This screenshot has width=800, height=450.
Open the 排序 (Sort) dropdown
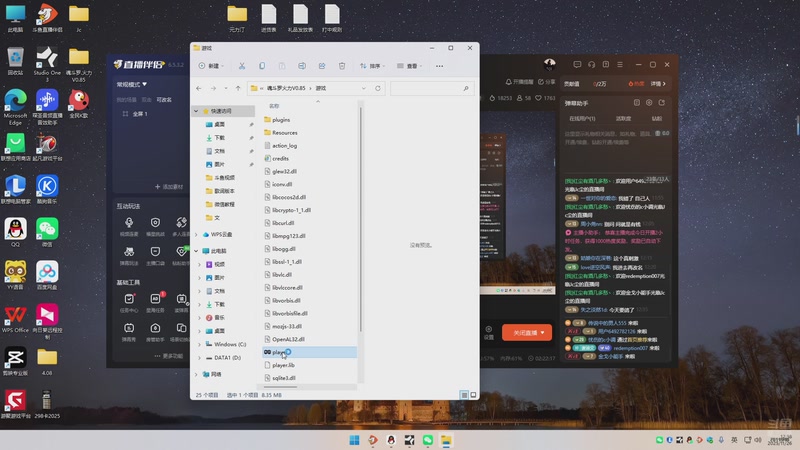click(373, 66)
